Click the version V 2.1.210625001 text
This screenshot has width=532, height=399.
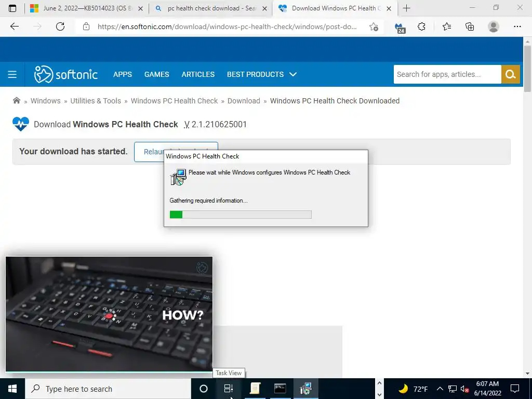coord(216,125)
